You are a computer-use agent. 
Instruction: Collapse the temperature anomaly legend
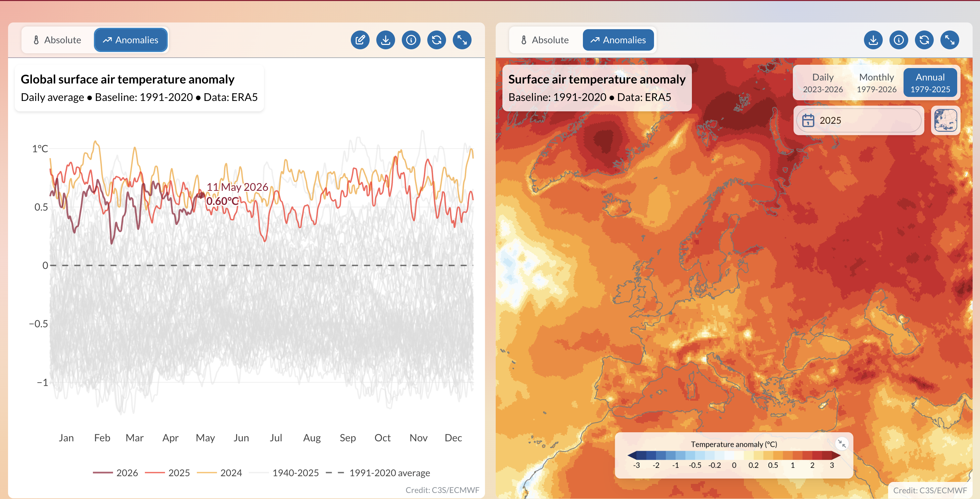click(x=841, y=443)
